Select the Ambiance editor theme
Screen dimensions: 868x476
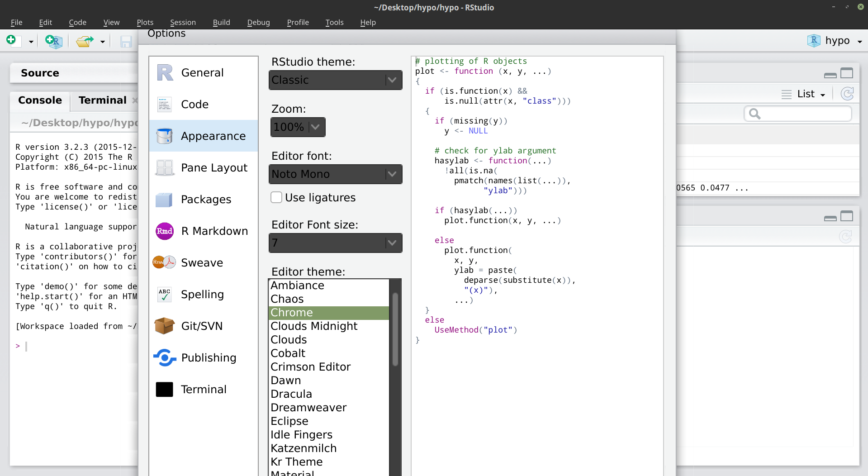tap(329, 286)
